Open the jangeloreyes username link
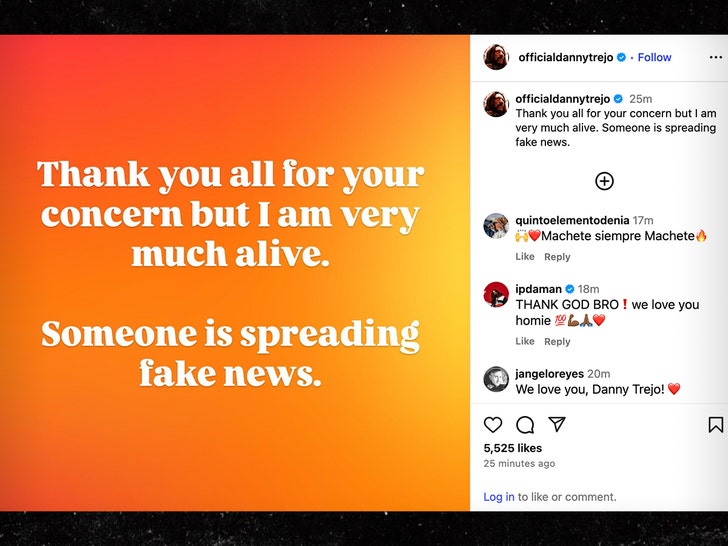728x546 pixels. pyautogui.click(x=549, y=373)
